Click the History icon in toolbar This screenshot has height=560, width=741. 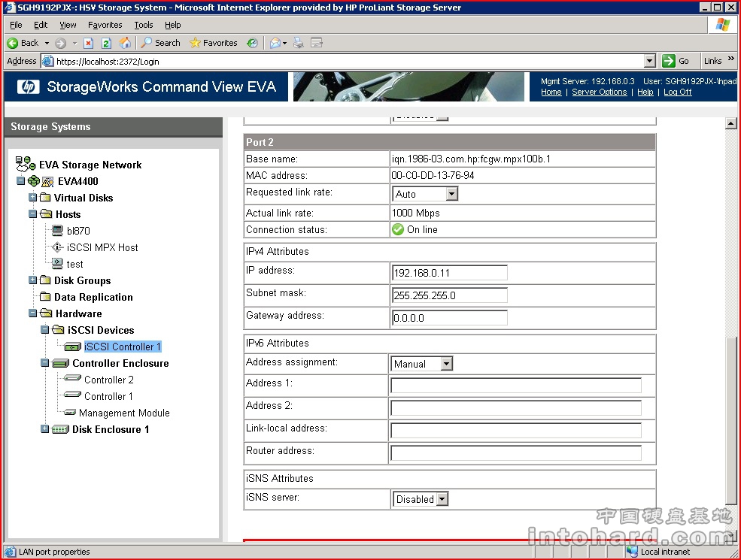click(x=252, y=43)
